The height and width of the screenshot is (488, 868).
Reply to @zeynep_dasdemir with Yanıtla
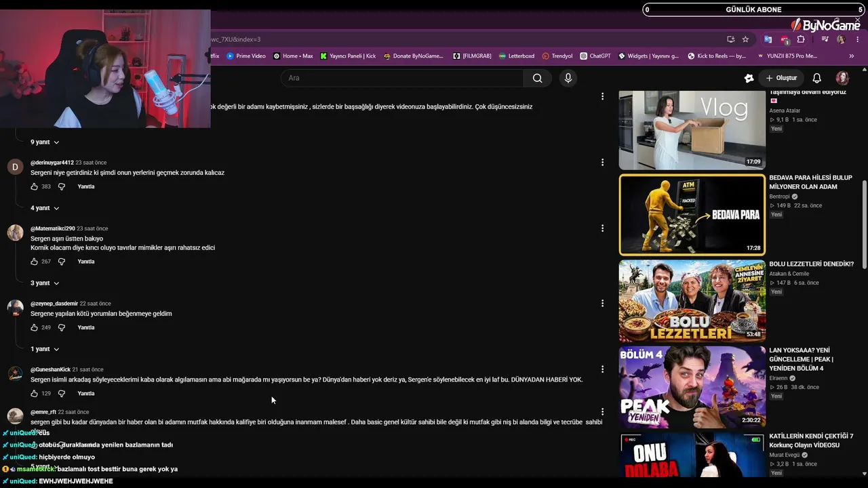86,327
